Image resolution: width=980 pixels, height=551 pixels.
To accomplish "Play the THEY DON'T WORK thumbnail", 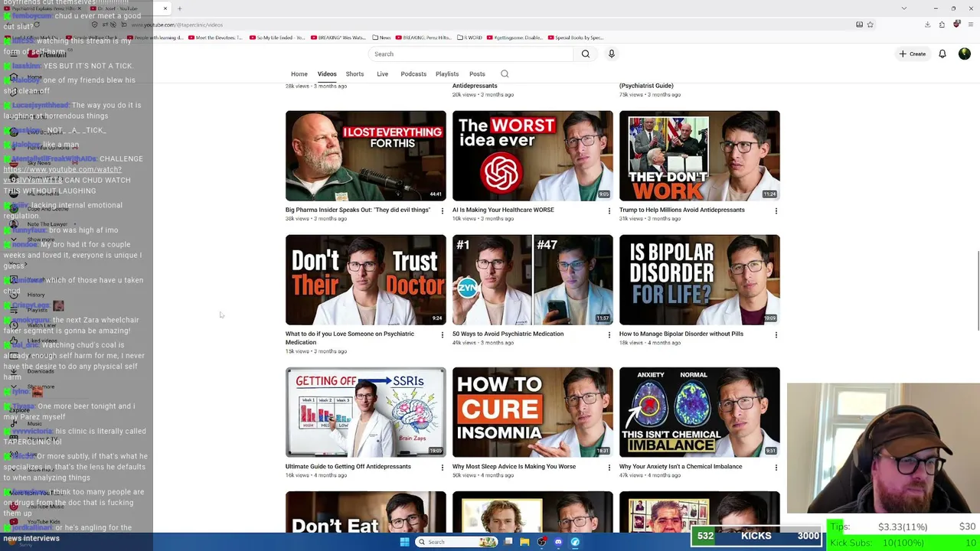I will tap(700, 156).
